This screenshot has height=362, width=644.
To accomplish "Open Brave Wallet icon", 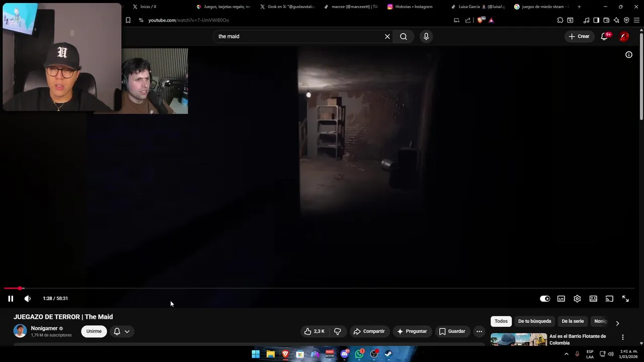I will tap(606, 20).
